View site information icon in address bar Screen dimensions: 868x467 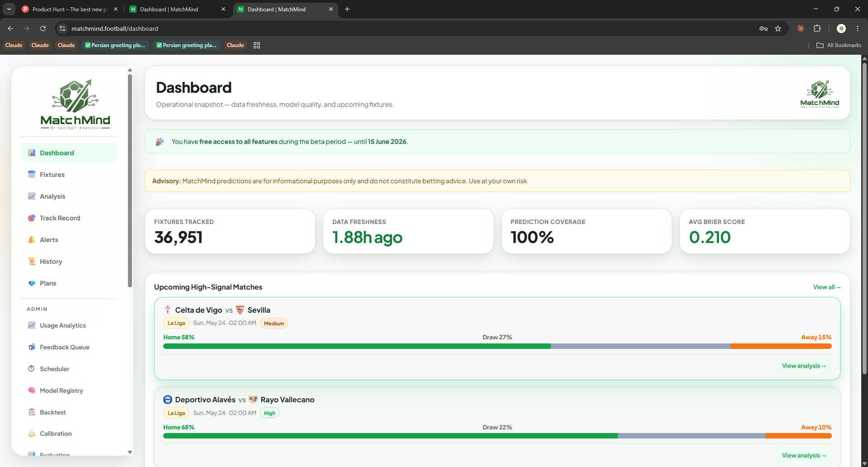coord(62,29)
